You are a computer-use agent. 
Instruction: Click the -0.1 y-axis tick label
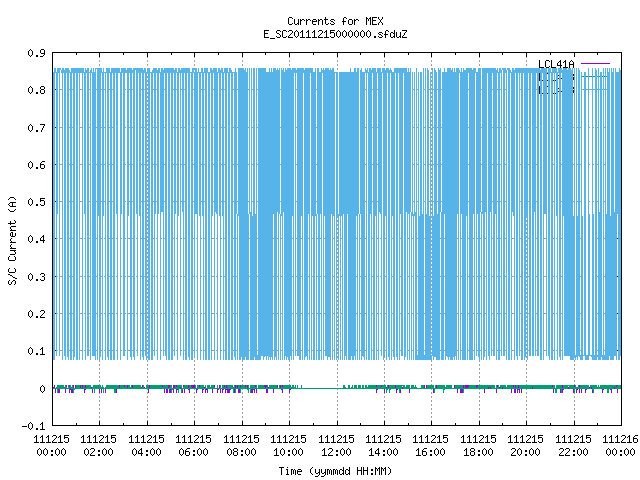(x=33, y=426)
